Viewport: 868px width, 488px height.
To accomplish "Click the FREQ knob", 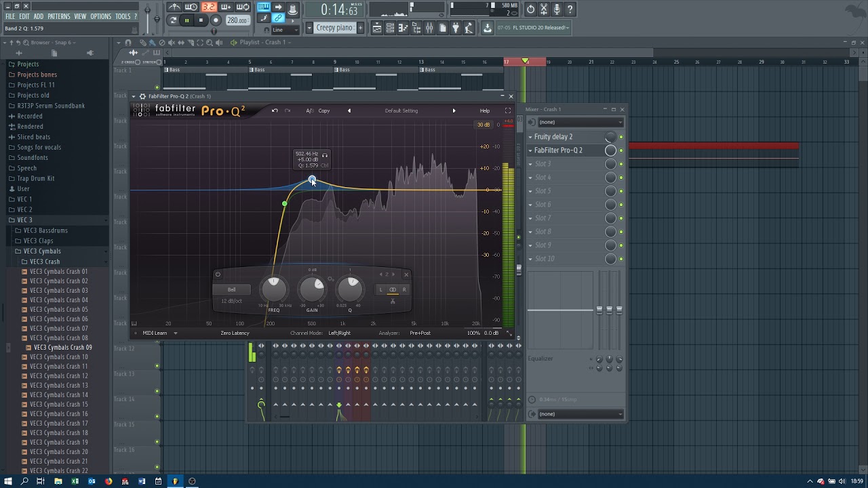I will 274,289.
